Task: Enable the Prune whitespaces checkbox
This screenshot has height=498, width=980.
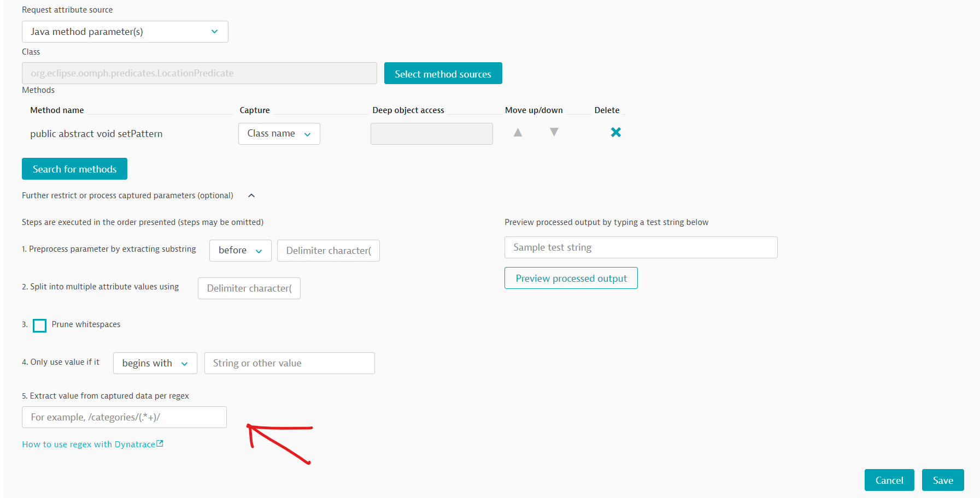Action: [40, 325]
